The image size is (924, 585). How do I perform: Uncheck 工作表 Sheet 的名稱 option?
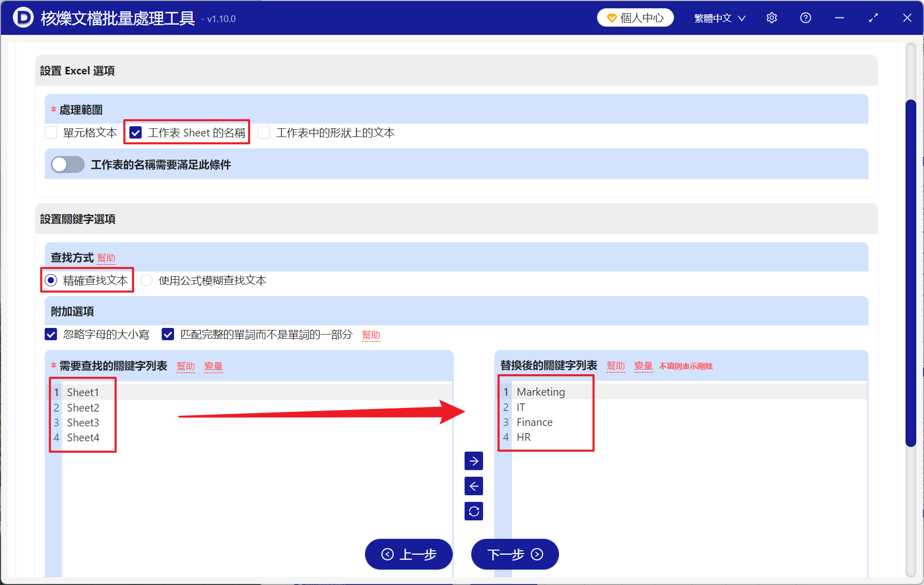click(x=135, y=132)
